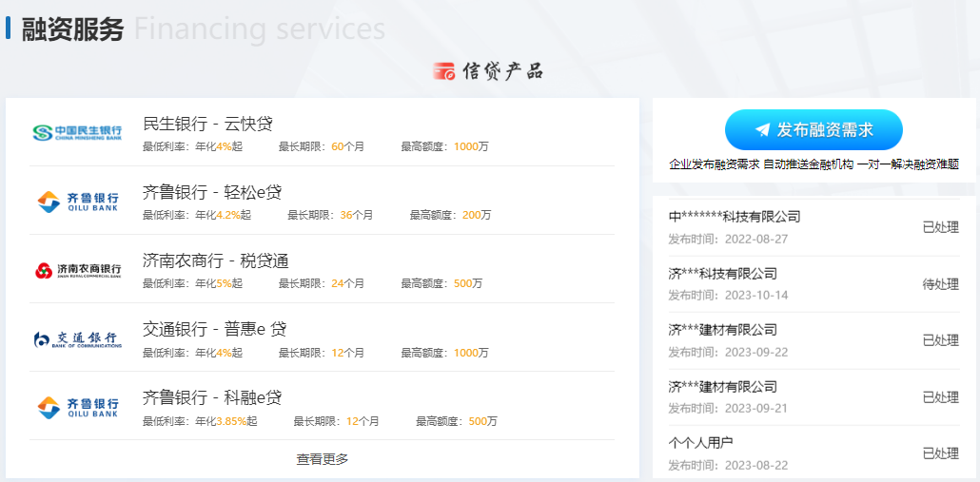This screenshot has width=980, height=482.
Task: Click the paper plane icon on publish button
Action: [x=762, y=130]
